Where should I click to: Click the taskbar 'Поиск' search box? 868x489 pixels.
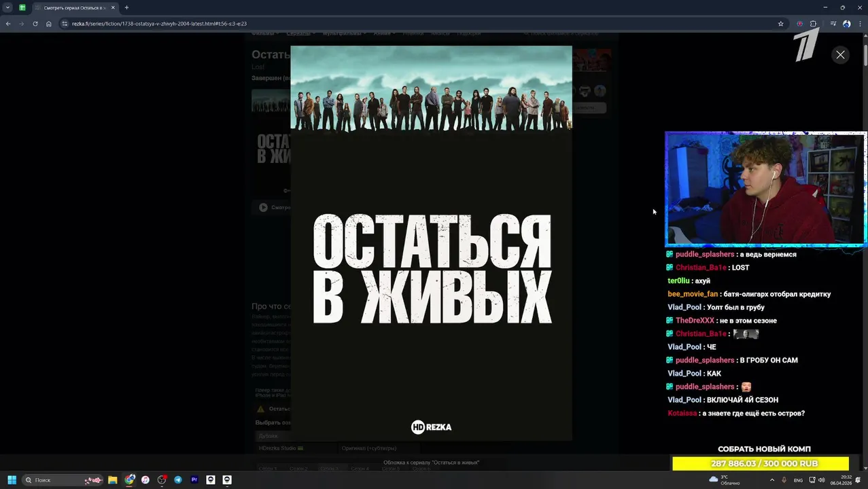click(63, 480)
